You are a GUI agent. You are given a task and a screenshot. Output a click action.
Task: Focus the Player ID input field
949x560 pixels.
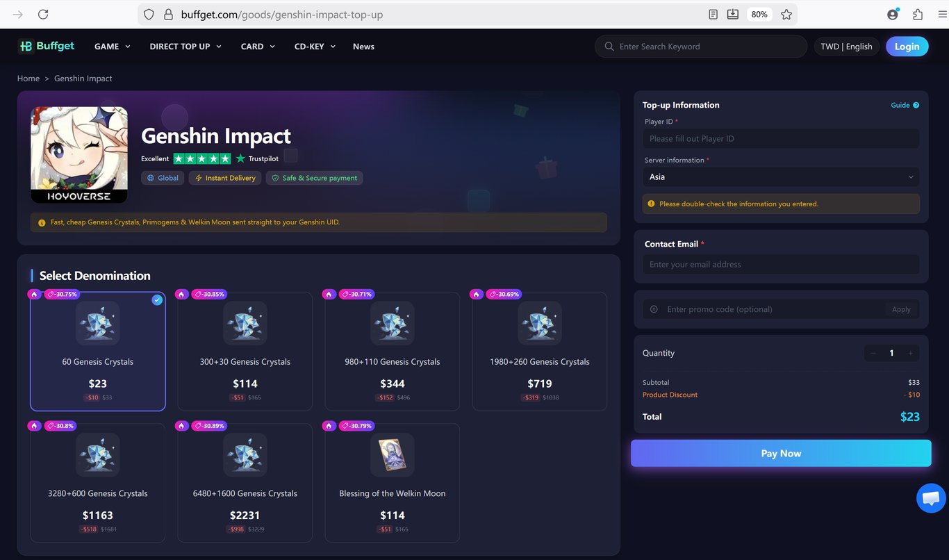(781, 138)
